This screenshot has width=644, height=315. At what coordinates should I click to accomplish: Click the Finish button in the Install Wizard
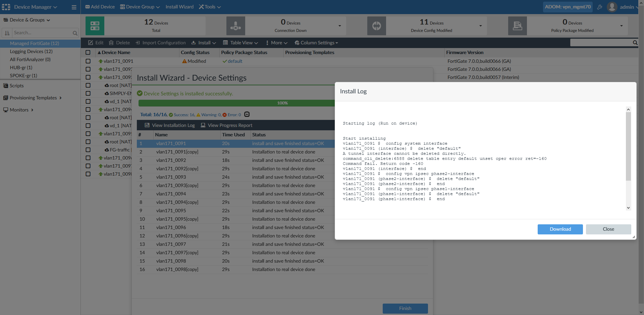coord(405,308)
